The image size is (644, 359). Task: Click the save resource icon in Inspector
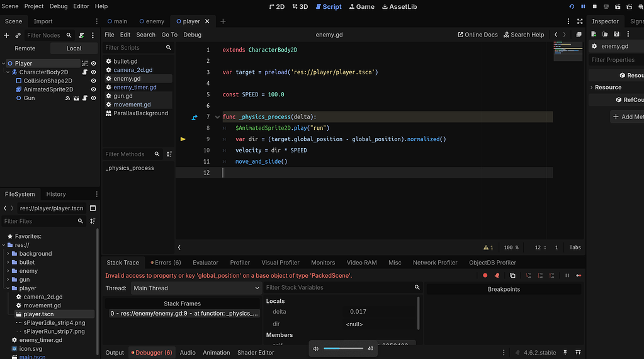point(616,34)
